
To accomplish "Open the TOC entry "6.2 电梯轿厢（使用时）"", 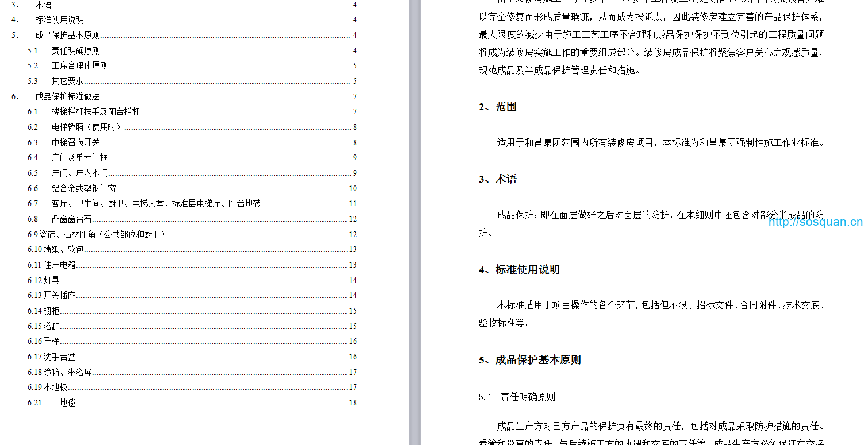I will (86, 127).
